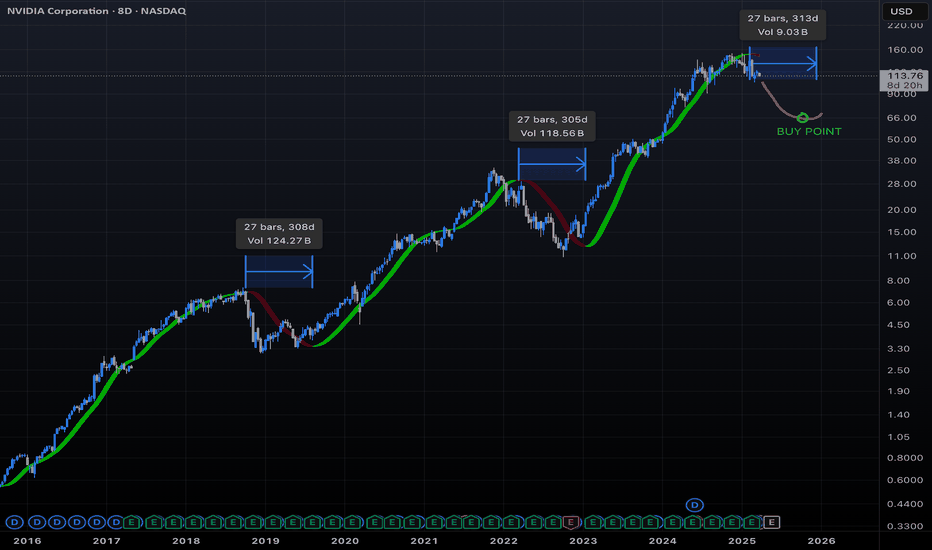
Task: Click the 66.00 price axis label
Action: (902, 118)
